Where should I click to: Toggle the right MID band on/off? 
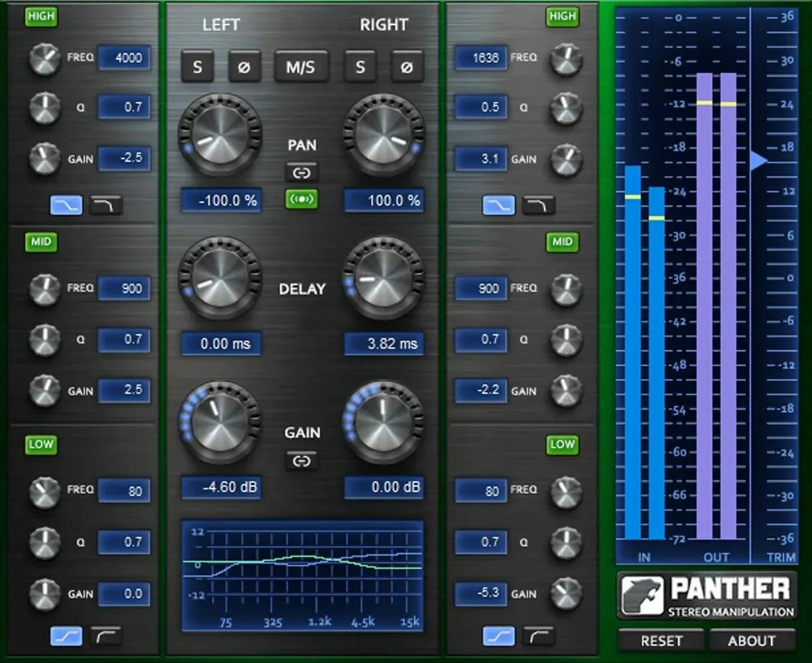(x=563, y=241)
